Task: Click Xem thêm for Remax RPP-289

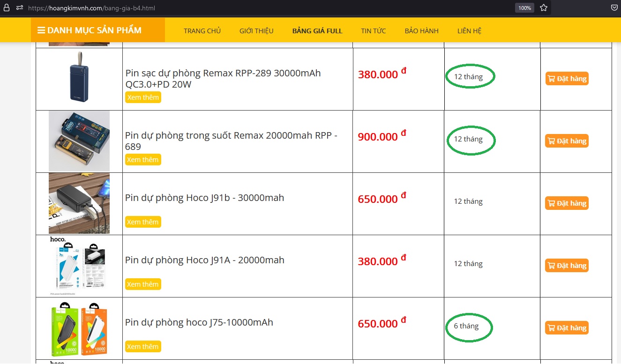Action: [x=143, y=97]
